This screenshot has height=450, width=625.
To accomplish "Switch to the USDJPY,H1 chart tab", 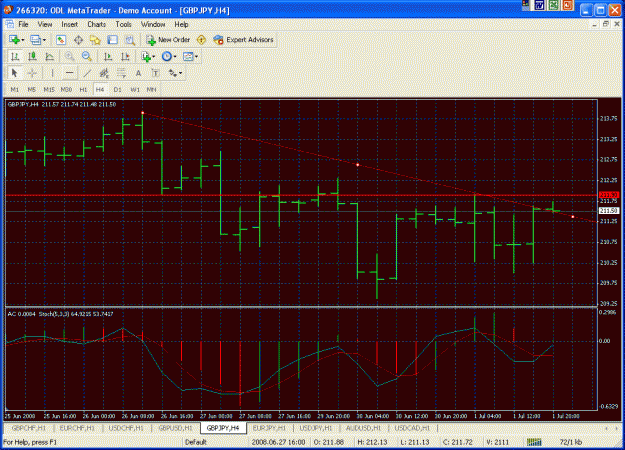I will pos(316,428).
